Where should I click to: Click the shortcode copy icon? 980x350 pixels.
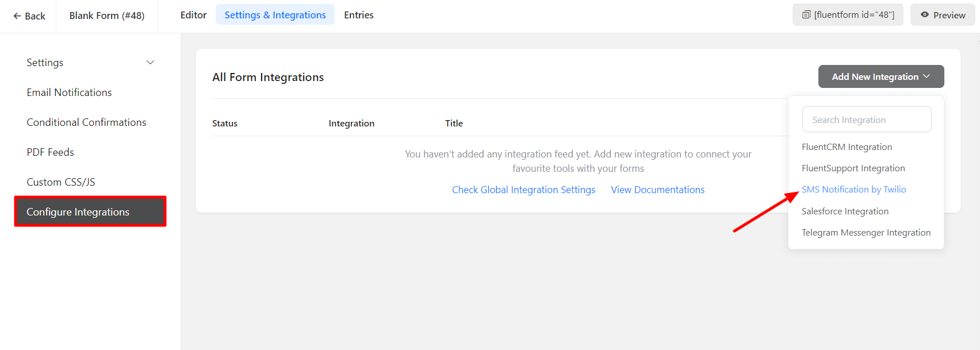click(x=806, y=15)
